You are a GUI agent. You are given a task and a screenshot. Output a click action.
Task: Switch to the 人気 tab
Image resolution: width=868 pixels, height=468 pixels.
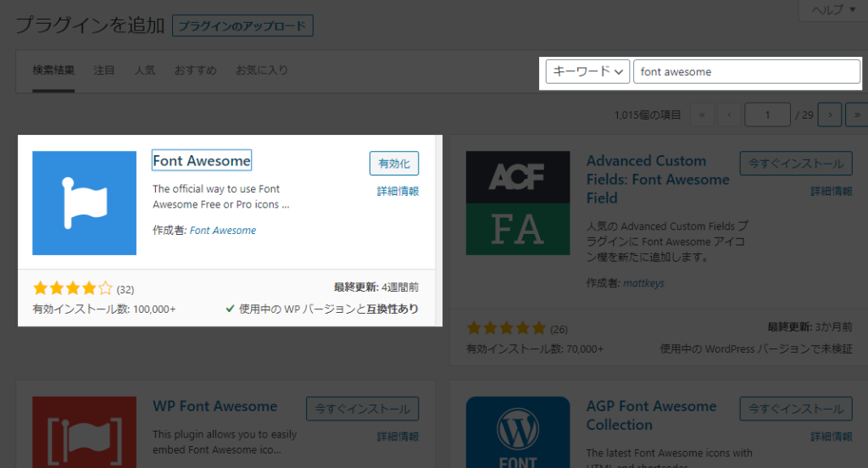(x=145, y=70)
